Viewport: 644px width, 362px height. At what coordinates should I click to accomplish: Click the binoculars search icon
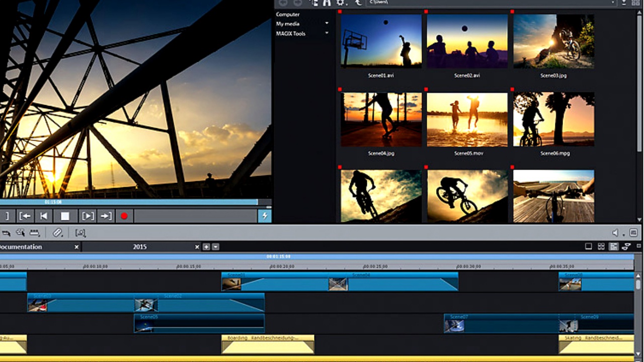[x=327, y=3]
